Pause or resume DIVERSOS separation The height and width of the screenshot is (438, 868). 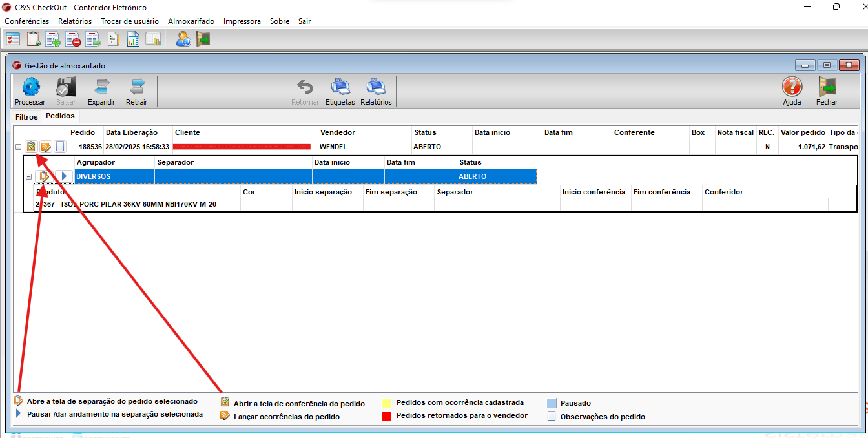[64, 176]
